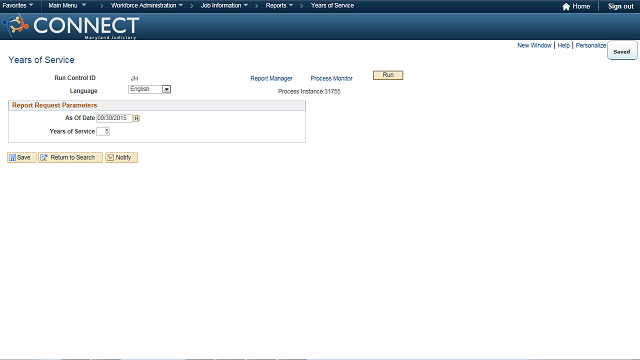Screen dimensions: 640x360
Task: Open the Job Information breadcrumb menu
Action: click(x=224, y=6)
